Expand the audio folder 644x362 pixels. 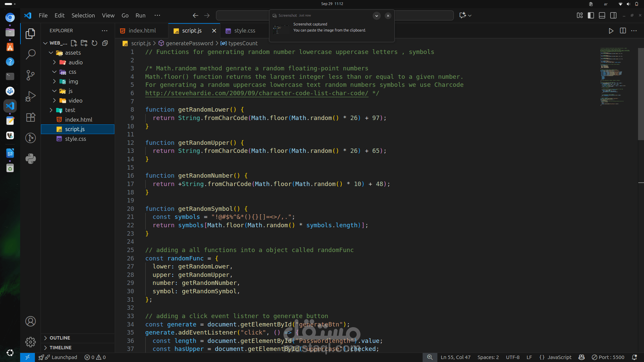75,62
